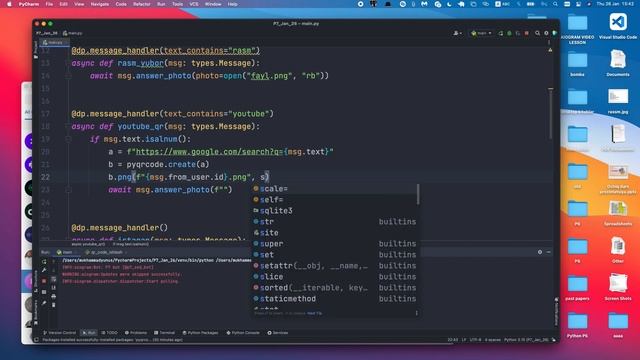The height and width of the screenshot is (360, 640).
Task: Click the project name in navigation breadcrumb
Action: click(47, 33)
